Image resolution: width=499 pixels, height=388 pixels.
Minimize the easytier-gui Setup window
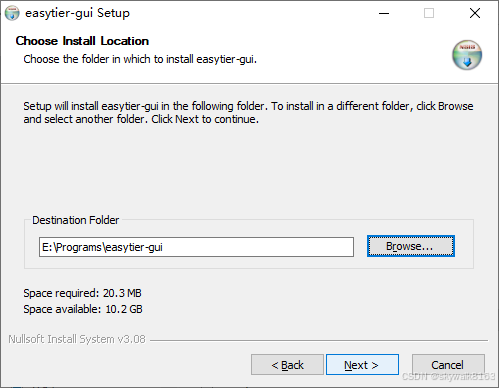384,13
